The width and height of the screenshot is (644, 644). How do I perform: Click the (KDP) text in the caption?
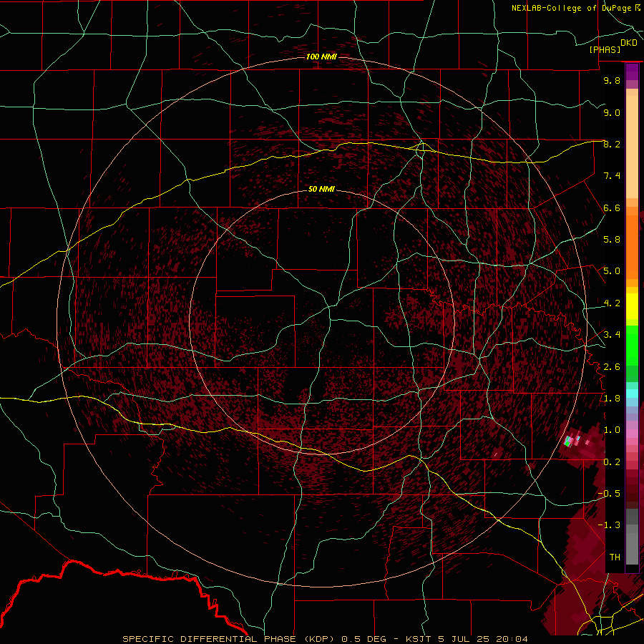pos(321,639)
